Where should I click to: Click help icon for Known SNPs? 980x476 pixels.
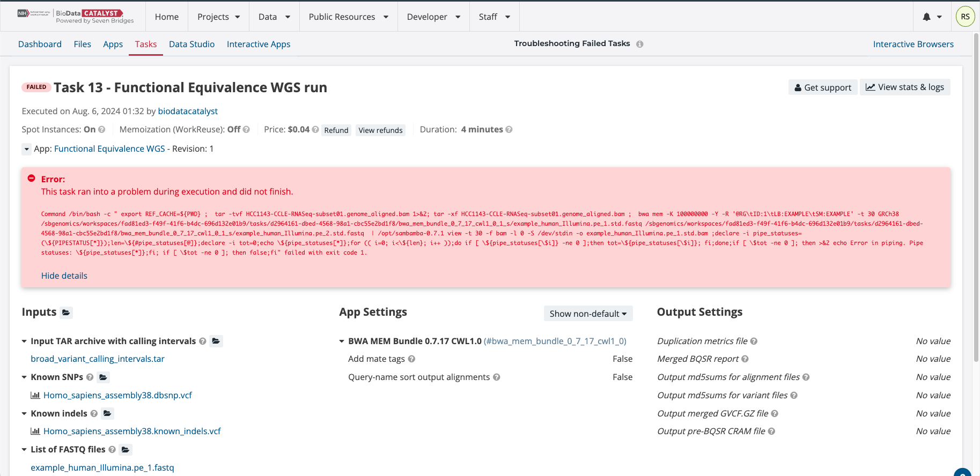coord(90,377)
